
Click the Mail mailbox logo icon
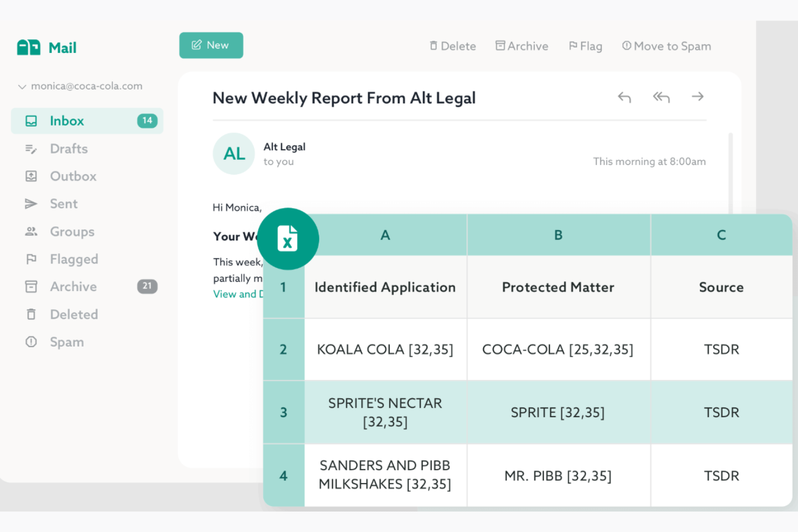pos(29,47)
